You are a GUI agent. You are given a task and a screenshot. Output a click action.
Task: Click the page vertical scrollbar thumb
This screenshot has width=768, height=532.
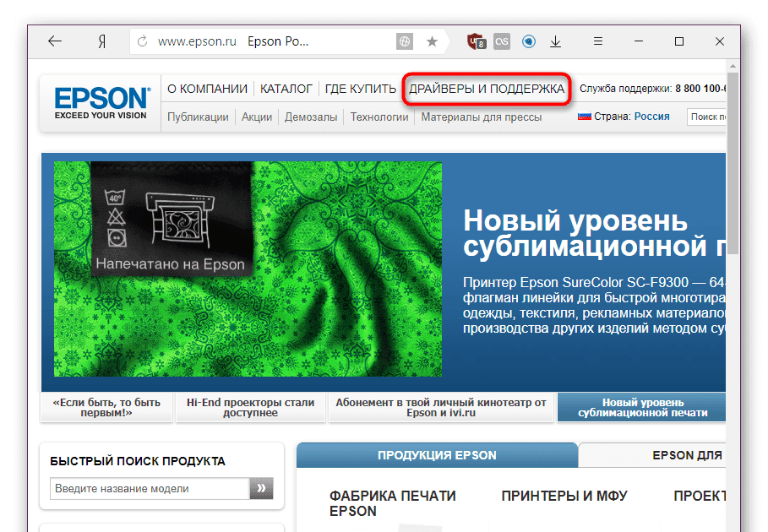[733, 164]
